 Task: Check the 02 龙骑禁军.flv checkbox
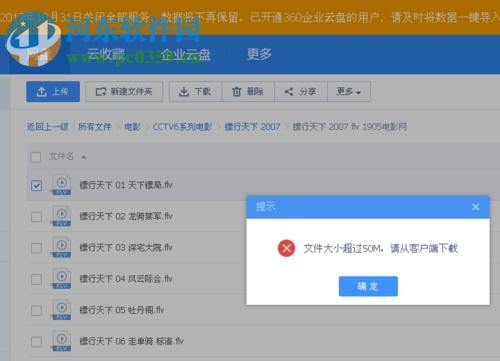point(36,217)
